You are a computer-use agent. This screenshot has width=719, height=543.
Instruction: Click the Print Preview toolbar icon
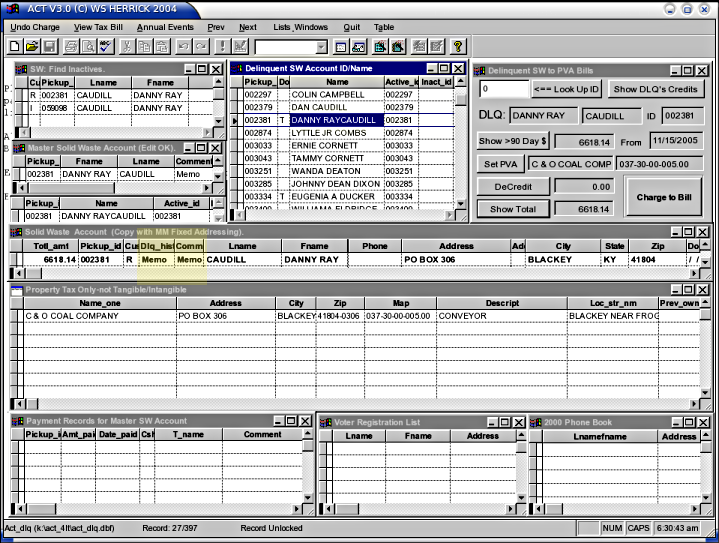pyautogui.click(x=88, y=46)
